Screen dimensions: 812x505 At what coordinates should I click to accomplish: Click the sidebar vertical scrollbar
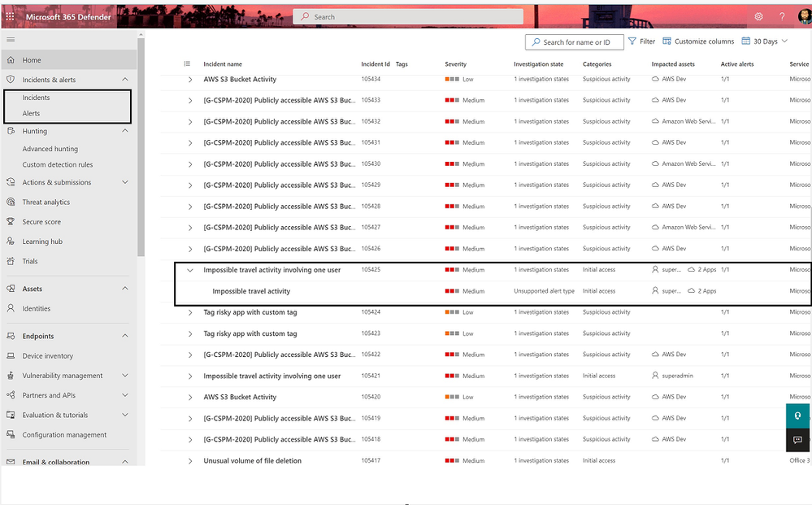(x=141, y=148)
